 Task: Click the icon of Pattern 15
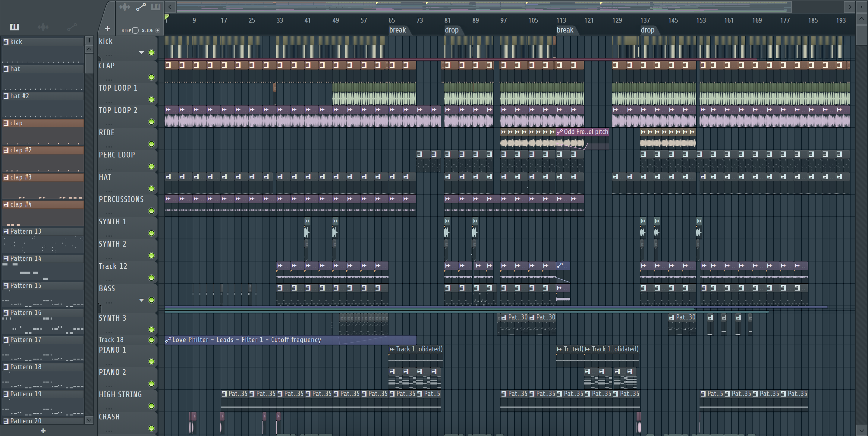pyautogui.click(x=6, y=285)
